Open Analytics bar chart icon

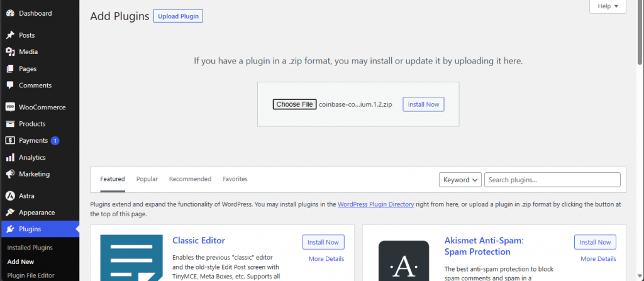[10, 158]
